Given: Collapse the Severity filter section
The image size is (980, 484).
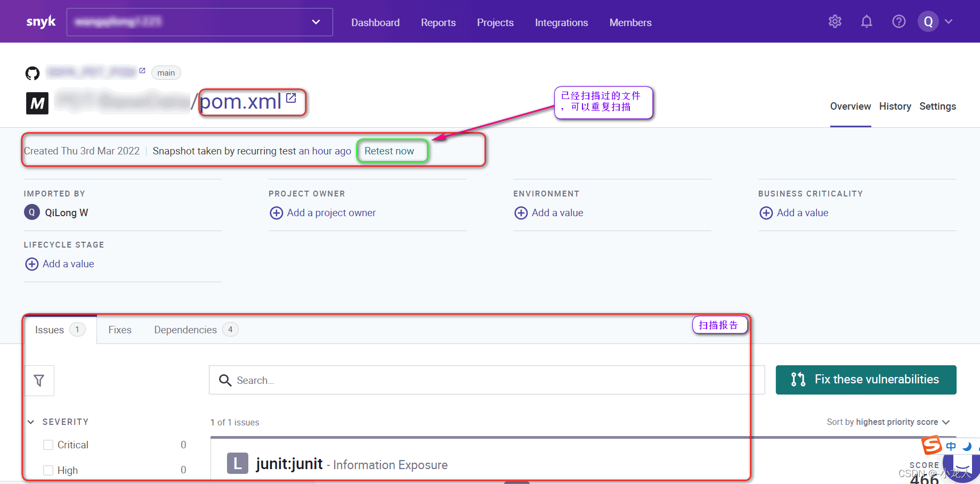Looking at the screenshot, I should [31, 422].
